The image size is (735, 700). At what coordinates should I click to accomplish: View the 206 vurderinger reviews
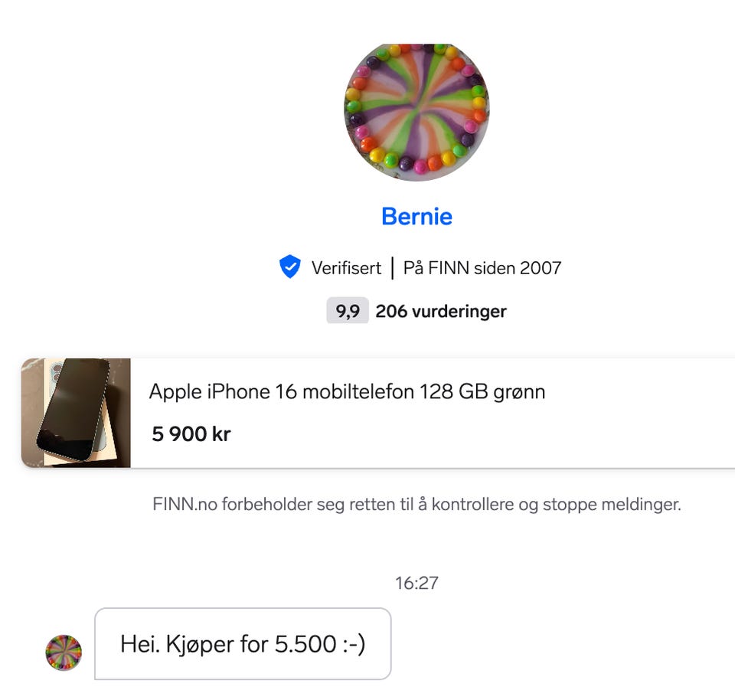coord(441,311)
